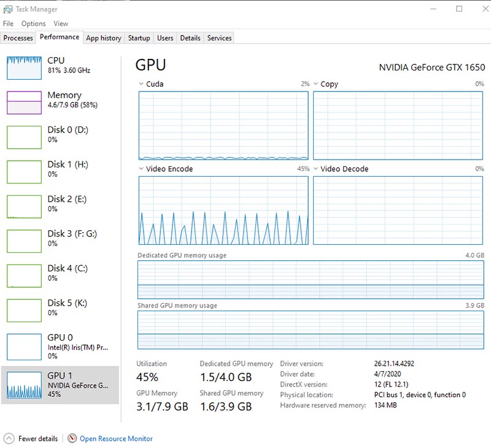Click the GPU Memory value 3.1/7.9 GB
The width and height of the screenshot is (491, 448).
[x=162, y=406]
